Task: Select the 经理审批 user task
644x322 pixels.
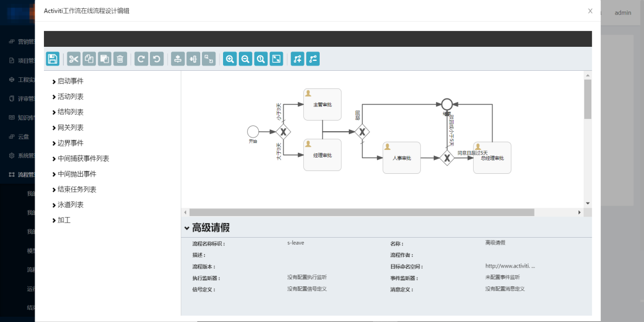Action: pyautogui.click(x=323, y=155)
